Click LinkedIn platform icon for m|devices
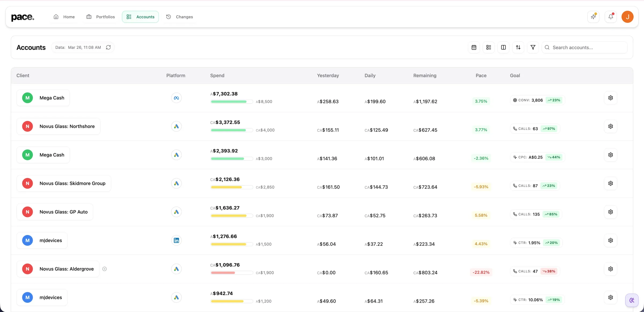 pos(176,240)
